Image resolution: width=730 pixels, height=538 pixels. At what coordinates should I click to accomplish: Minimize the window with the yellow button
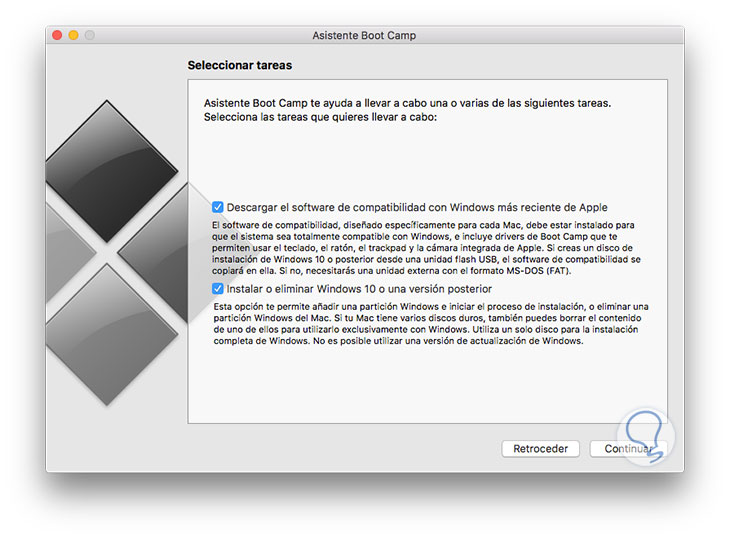pyautogui.click(x=74, y=35)
